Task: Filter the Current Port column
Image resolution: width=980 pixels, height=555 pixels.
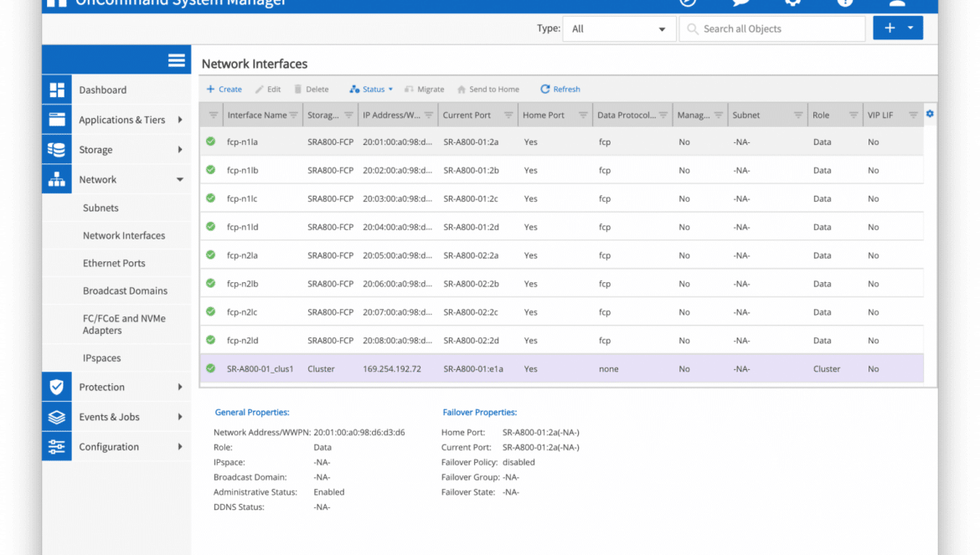Action: [x=508, y=115]
